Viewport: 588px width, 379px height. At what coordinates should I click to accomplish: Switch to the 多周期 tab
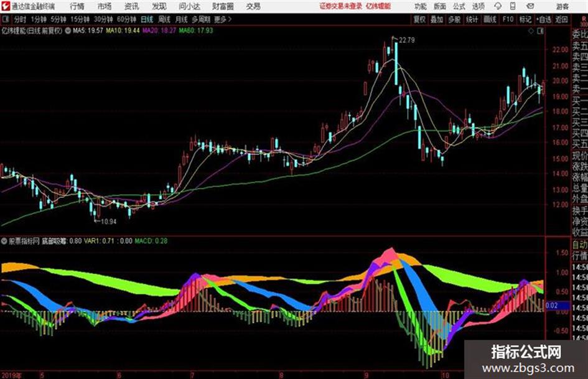[201, 19]
